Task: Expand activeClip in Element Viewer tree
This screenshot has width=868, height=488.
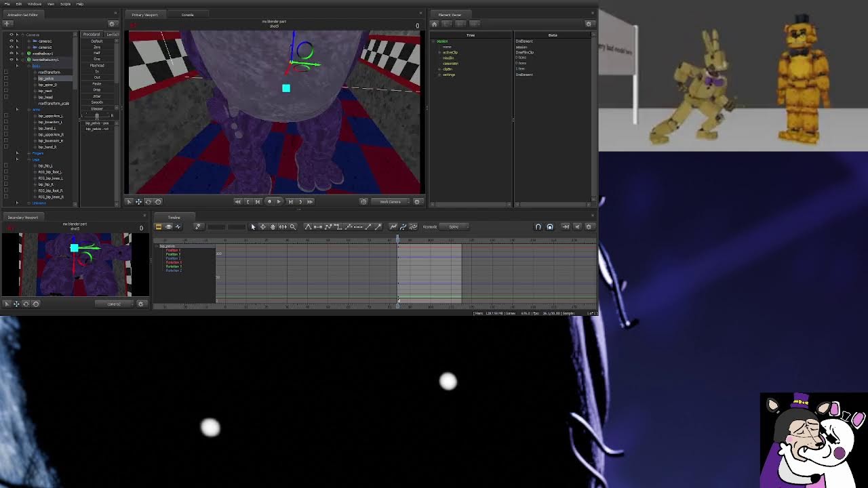Action: point(439,52)
